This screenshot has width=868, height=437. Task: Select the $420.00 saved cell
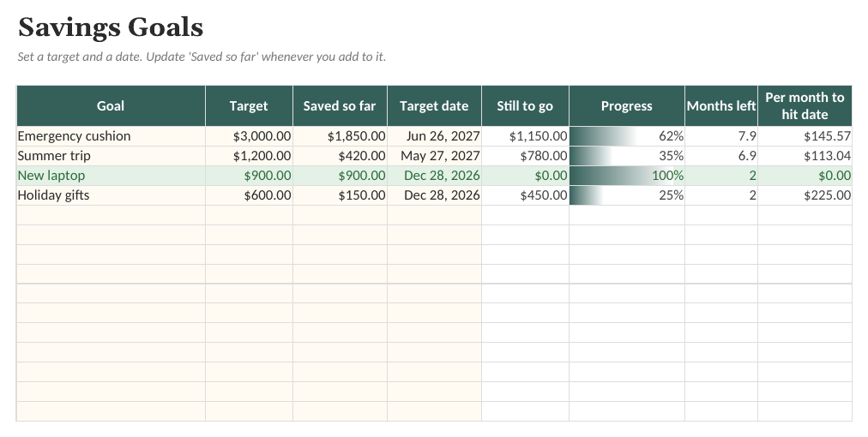pos(340,156)
